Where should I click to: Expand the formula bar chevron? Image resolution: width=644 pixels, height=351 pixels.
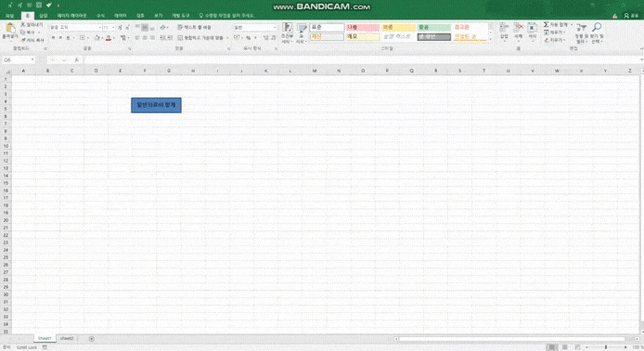tap(641, 60)
